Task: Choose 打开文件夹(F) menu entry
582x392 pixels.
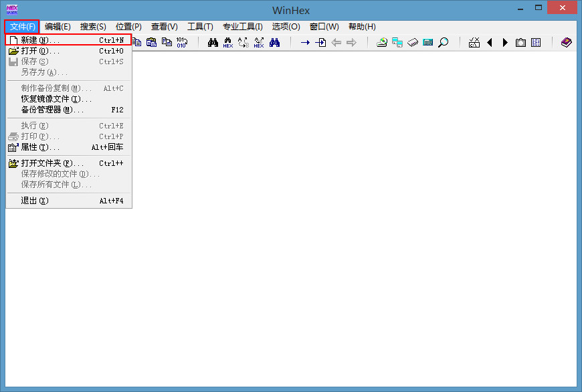Action: click(69, 163)
